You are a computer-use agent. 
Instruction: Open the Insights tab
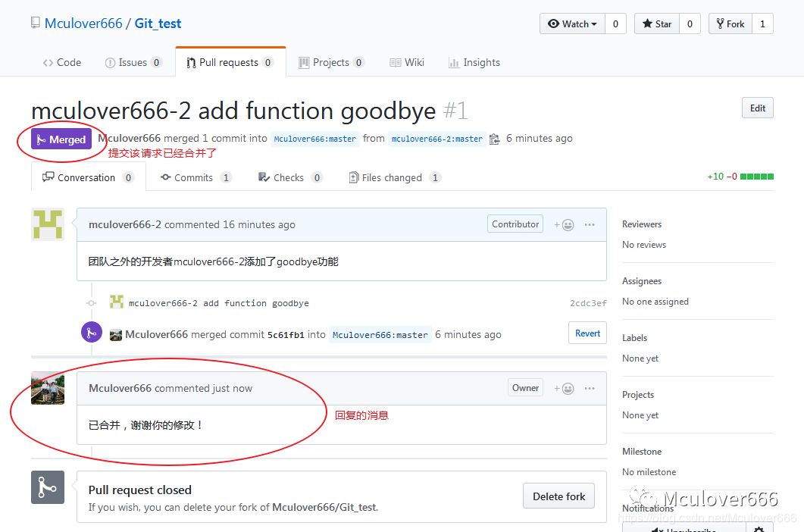(474, 62)
